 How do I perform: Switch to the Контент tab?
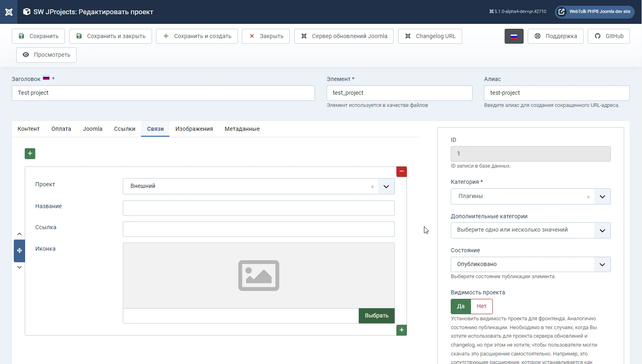point(28,129)
